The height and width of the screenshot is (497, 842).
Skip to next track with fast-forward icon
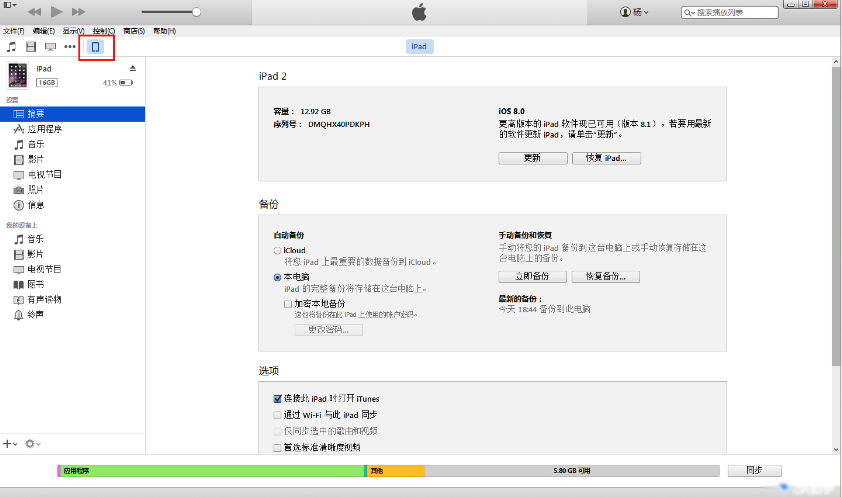click(x=82, y=12)
